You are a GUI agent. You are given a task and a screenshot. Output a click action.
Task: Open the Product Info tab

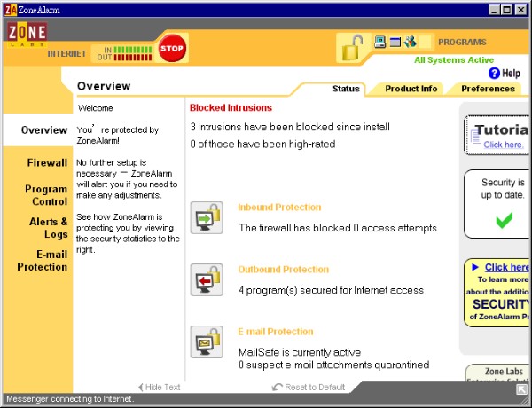411,89
